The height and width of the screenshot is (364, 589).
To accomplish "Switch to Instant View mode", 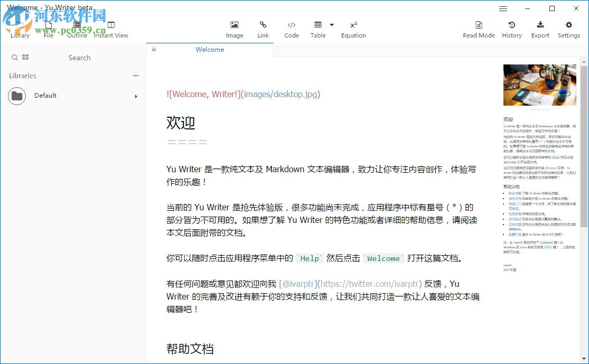I will tap(111, 28).
